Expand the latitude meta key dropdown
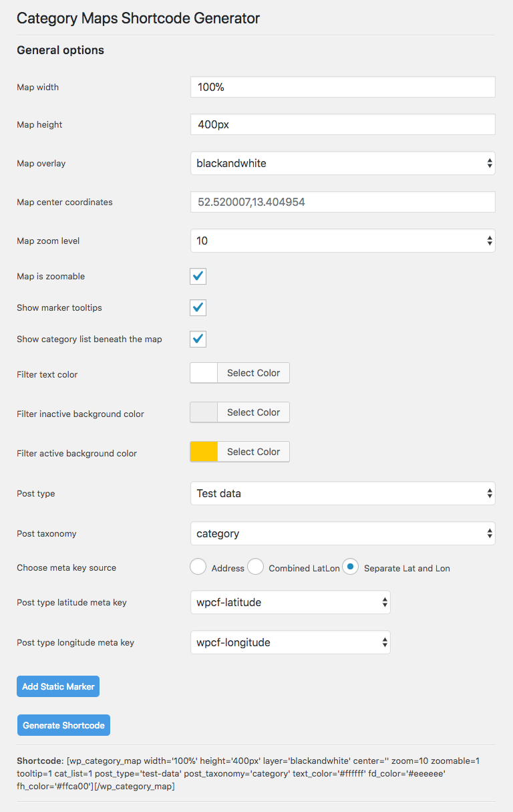This screenshot has height=812, width=513. pos(290,602)
